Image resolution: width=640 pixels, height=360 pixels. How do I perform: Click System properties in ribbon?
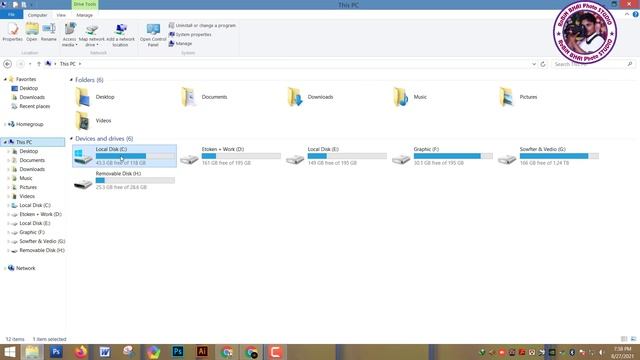click(x=190, y=34)
